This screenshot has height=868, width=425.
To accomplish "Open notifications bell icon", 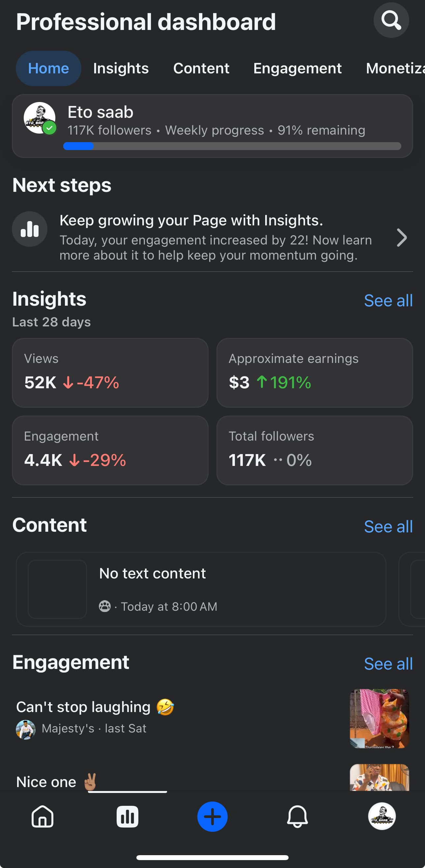I will (x=297, y=816).
